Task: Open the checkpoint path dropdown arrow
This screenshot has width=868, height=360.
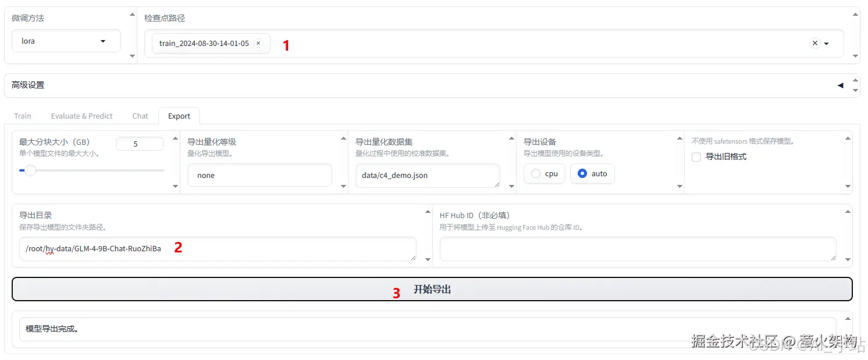Action: point(826,44)
